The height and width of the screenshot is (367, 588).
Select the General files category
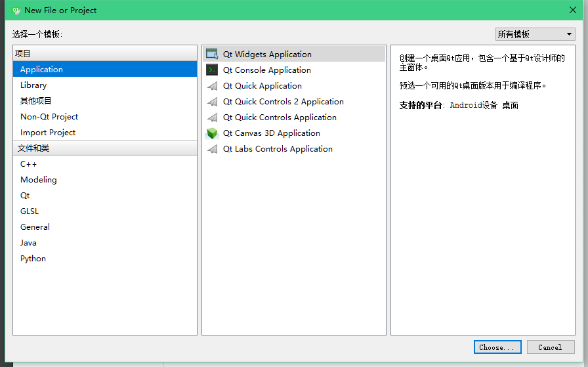(x=105, y=227)
